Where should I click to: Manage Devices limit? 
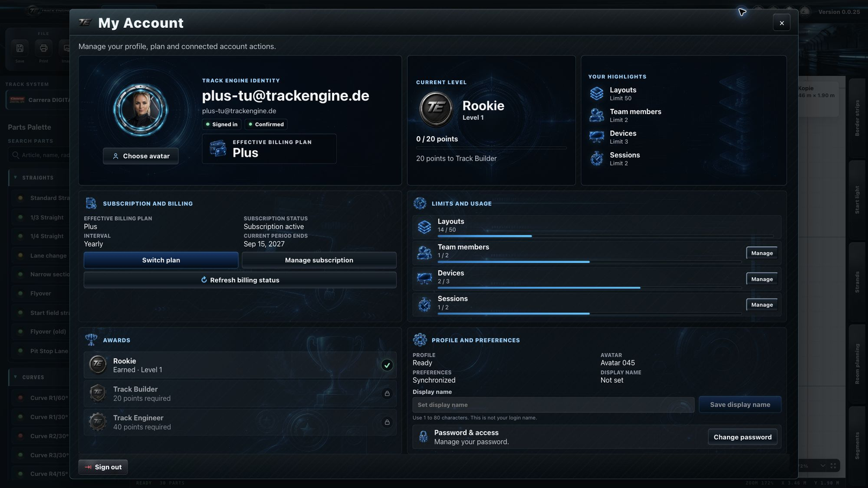pyautogui.click(x=762, y=279)
